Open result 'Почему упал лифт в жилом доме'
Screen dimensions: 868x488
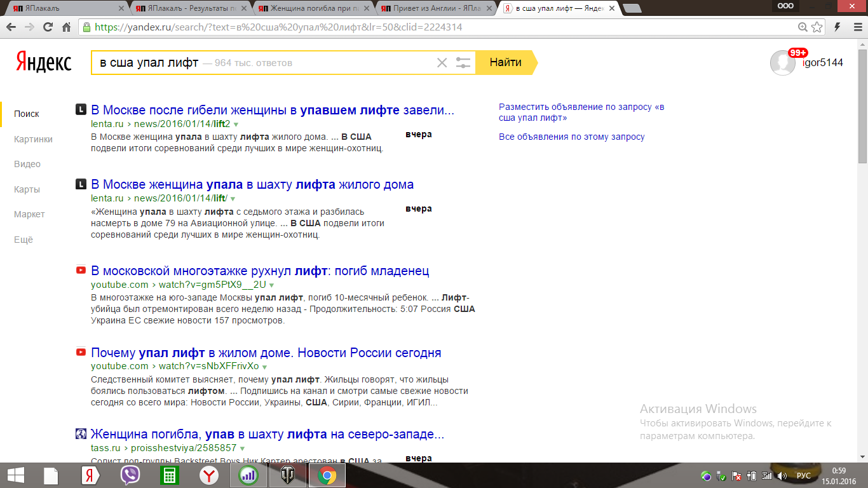tap(266, 353)
